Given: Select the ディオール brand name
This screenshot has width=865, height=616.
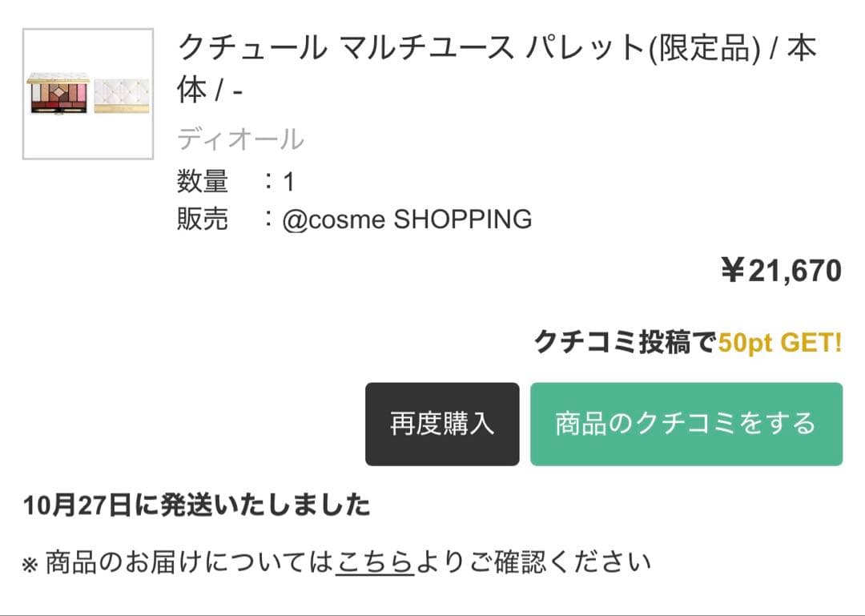Looking at the screenshot, I should [240, 139].
